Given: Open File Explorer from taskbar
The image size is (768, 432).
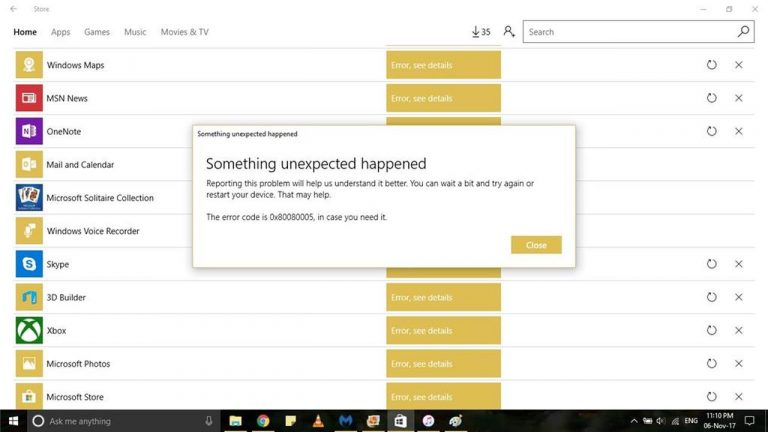Looking at the screenshot, I should [x=236, y=421].
